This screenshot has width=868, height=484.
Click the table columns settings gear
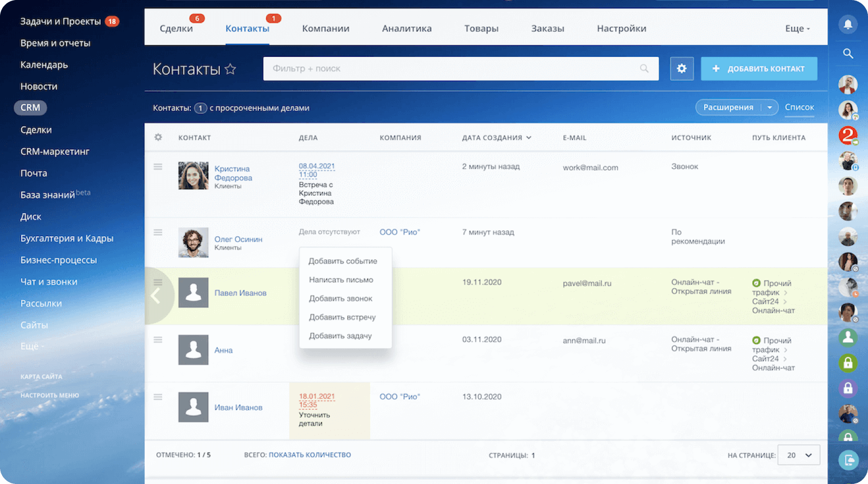(x=158, y=137)
